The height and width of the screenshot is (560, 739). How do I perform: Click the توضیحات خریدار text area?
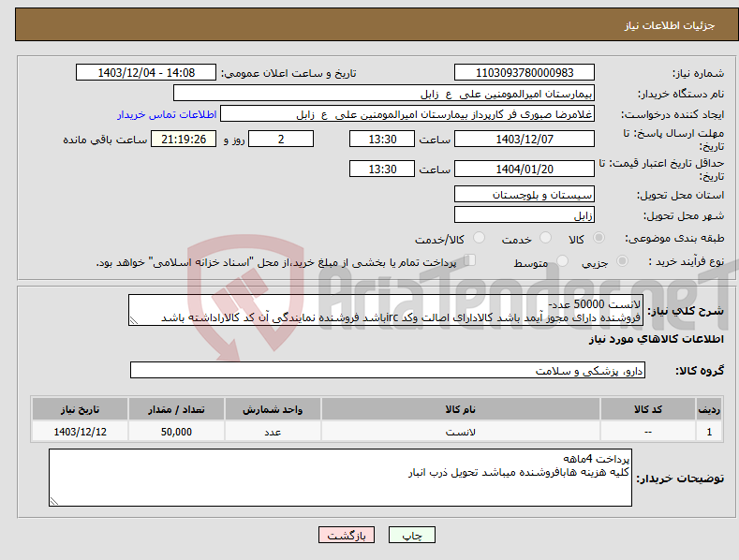tap(340, 478)
